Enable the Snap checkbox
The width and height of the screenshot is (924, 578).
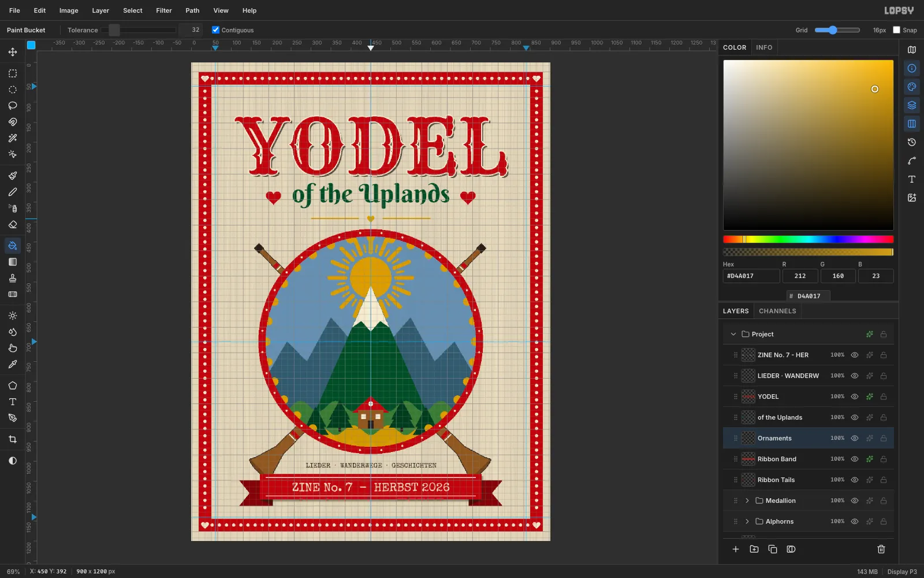click(896, 30)
